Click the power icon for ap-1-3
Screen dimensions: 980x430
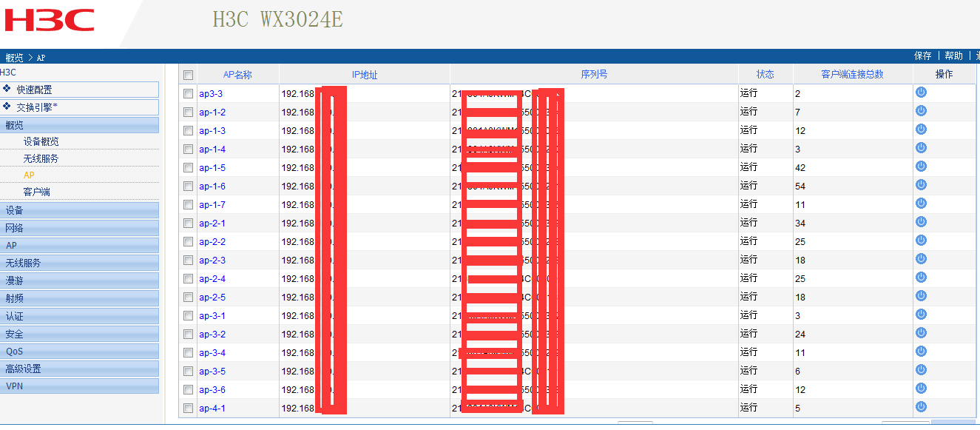coord(921,130)
